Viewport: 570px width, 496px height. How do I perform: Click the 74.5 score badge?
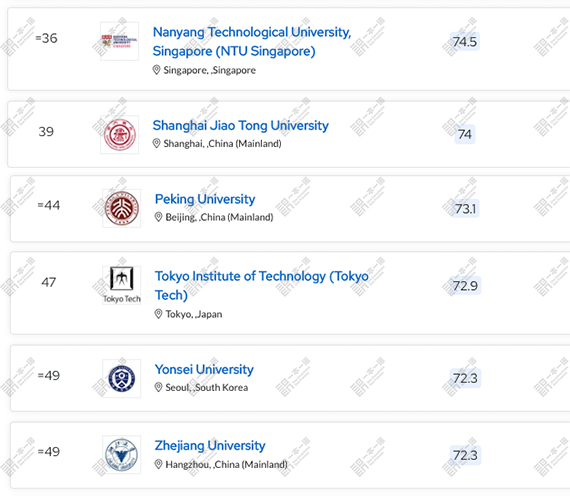click(x=465, y=42)
